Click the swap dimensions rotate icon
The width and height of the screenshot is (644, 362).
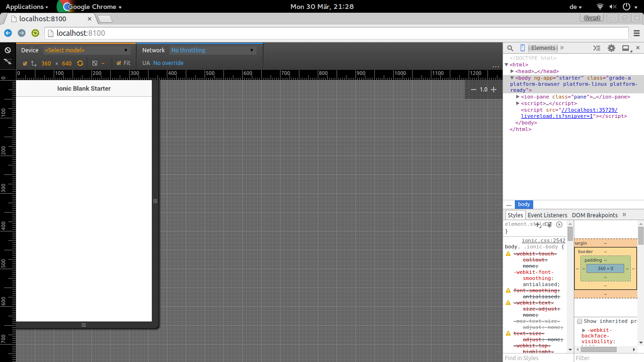click(80, 63)
